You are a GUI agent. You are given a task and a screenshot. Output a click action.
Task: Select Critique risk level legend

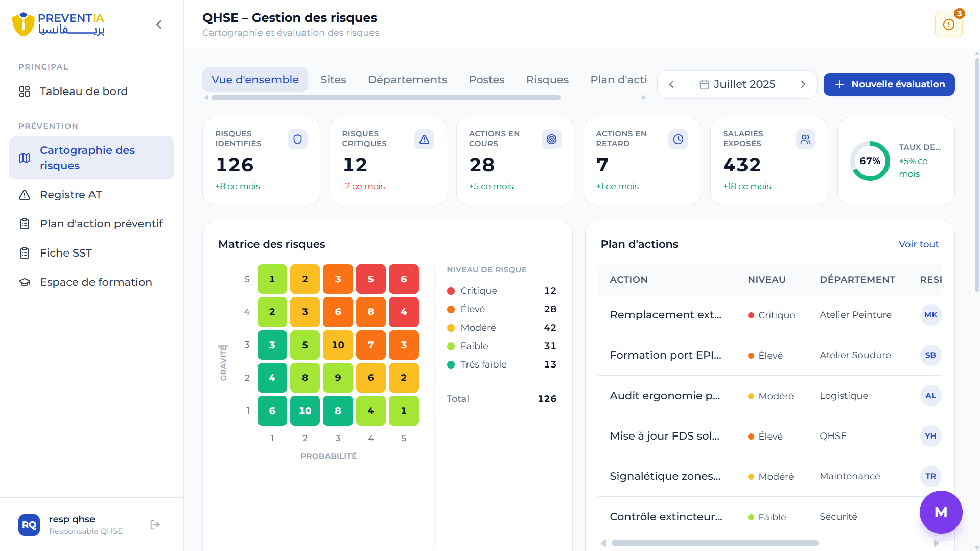(x=502, y=291)
